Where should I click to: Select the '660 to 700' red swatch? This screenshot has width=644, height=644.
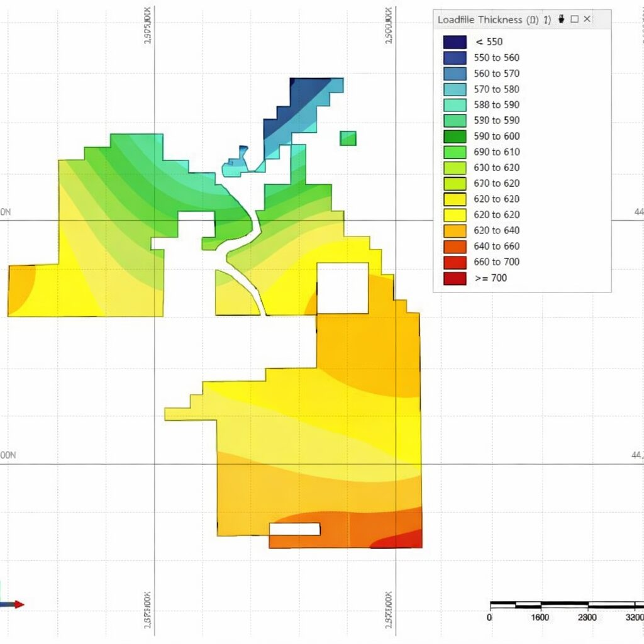coord(455,262)
